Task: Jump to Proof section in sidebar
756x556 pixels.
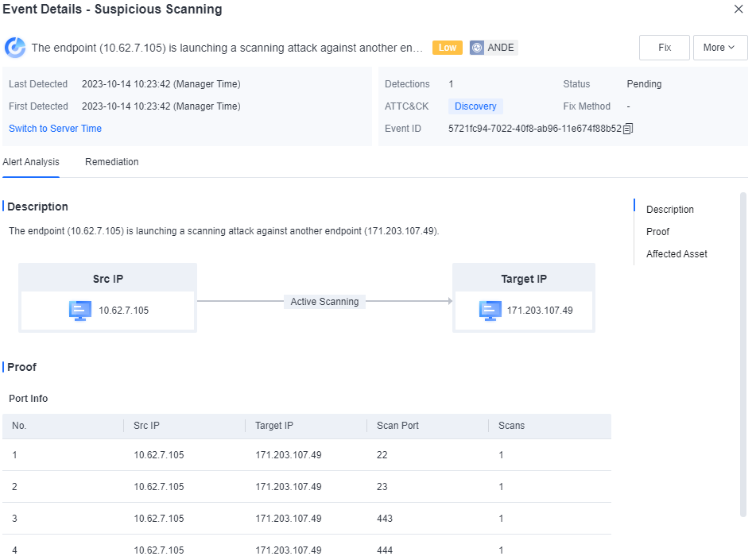Action: click(x=657, y=232)
